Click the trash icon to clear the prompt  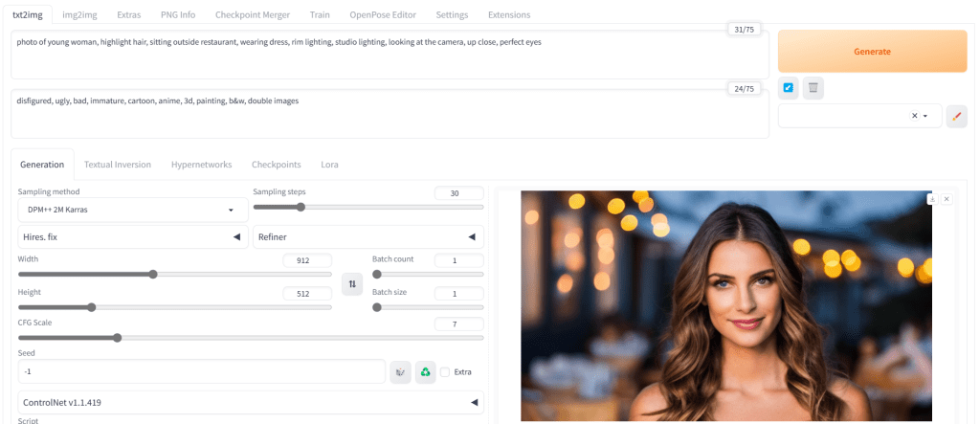(813, 88)
